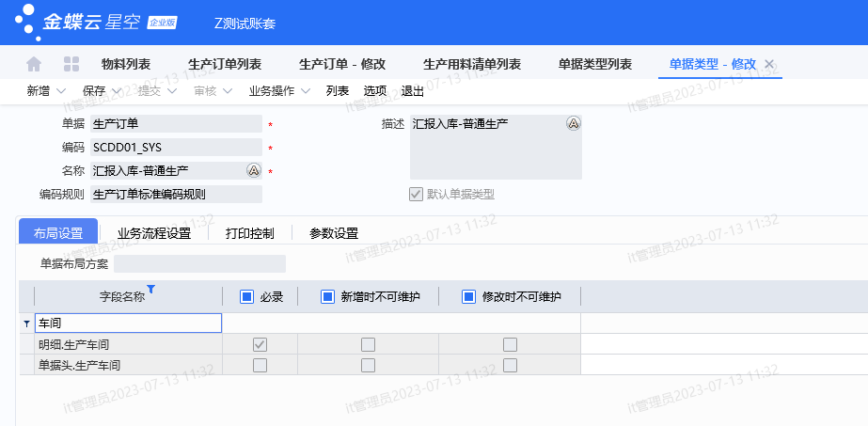
Task: Click the 退出 toolbar button
Action: click(413, 91)
